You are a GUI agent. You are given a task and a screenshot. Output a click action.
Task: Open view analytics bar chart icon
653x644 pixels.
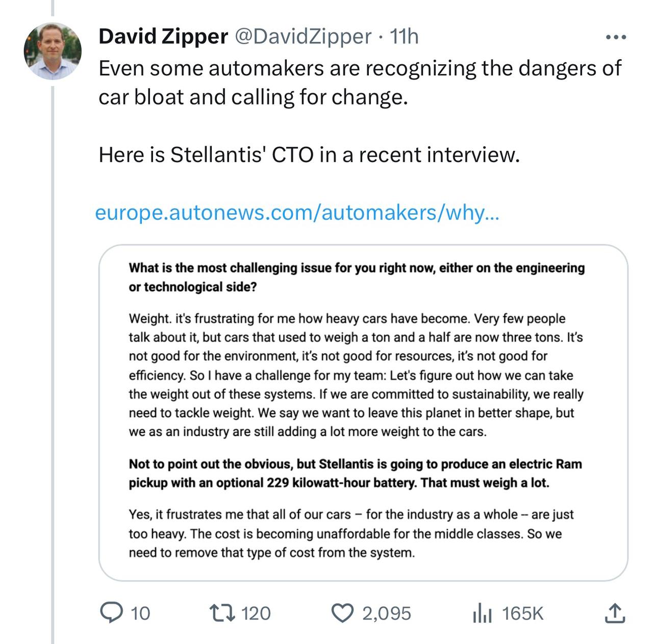click(x=482, y=613)
